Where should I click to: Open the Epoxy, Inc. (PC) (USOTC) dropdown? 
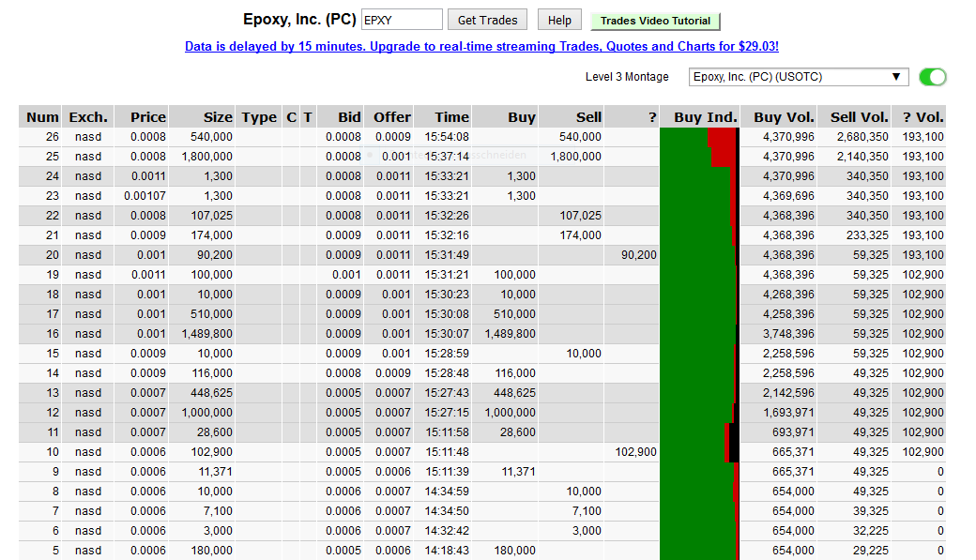coord(798,77)
